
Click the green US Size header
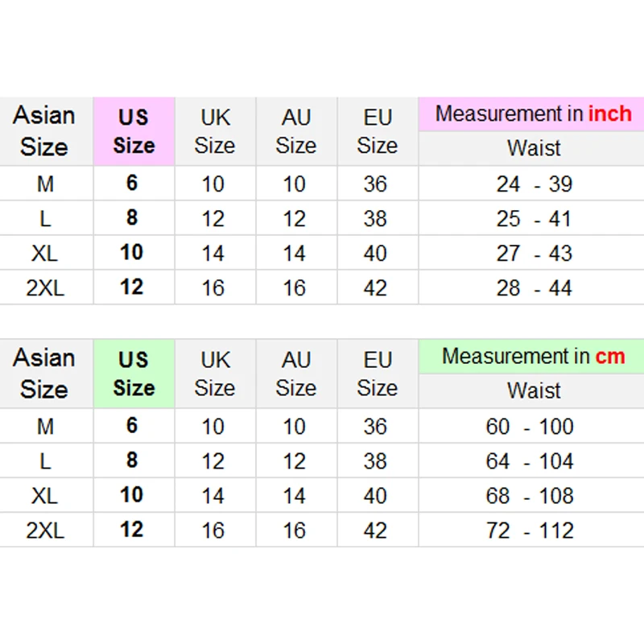pyautogui.click(x=134, y=374)
